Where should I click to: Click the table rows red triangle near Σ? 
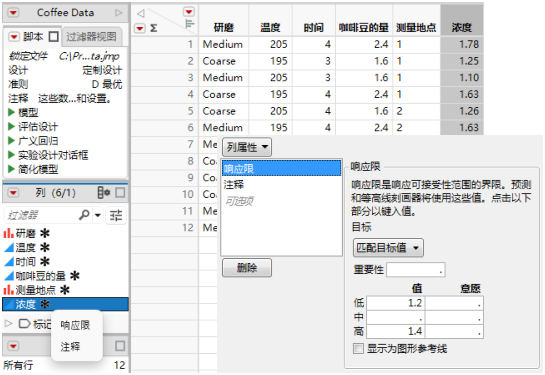coord(140,28)
